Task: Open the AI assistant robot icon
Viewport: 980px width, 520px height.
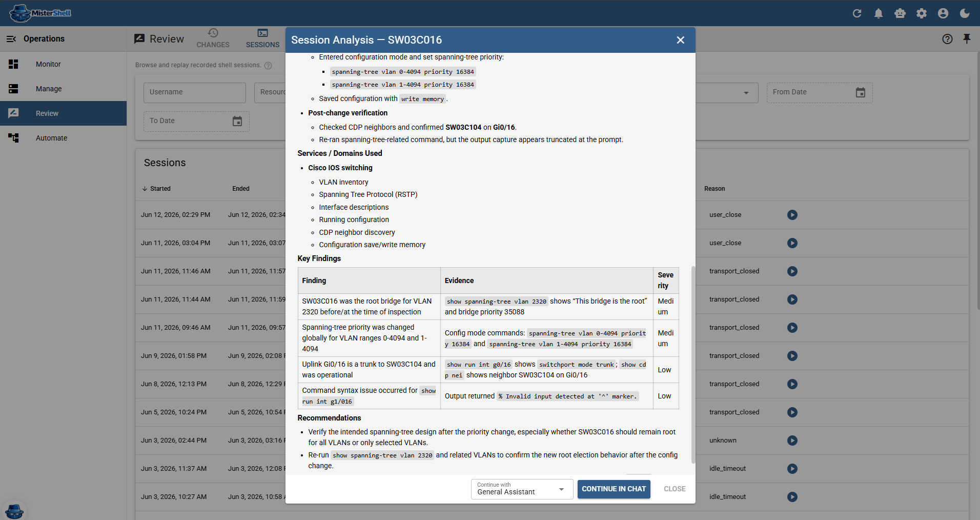Action: point(900,13)
